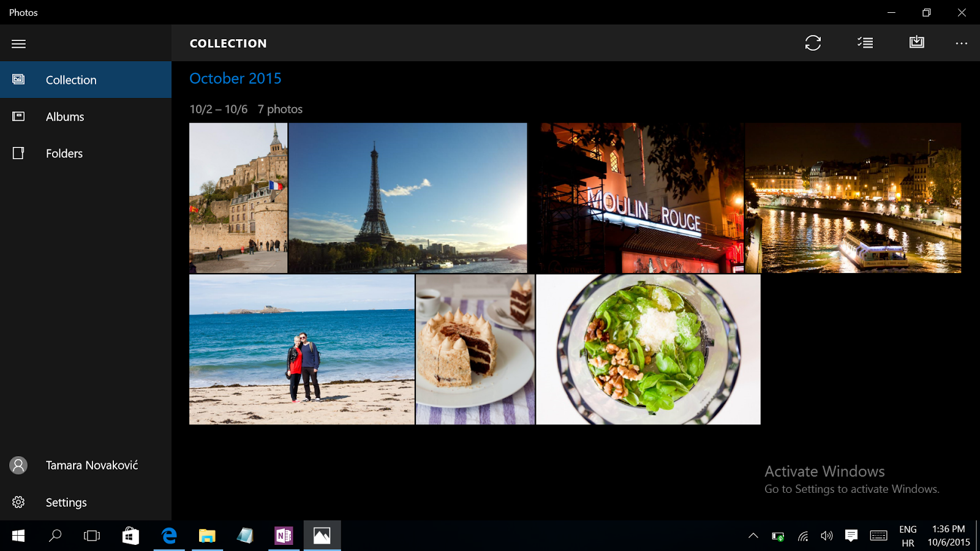Open the couple on beach photo
This screenshot has width=980, height=551.
(x=301, y=349)
